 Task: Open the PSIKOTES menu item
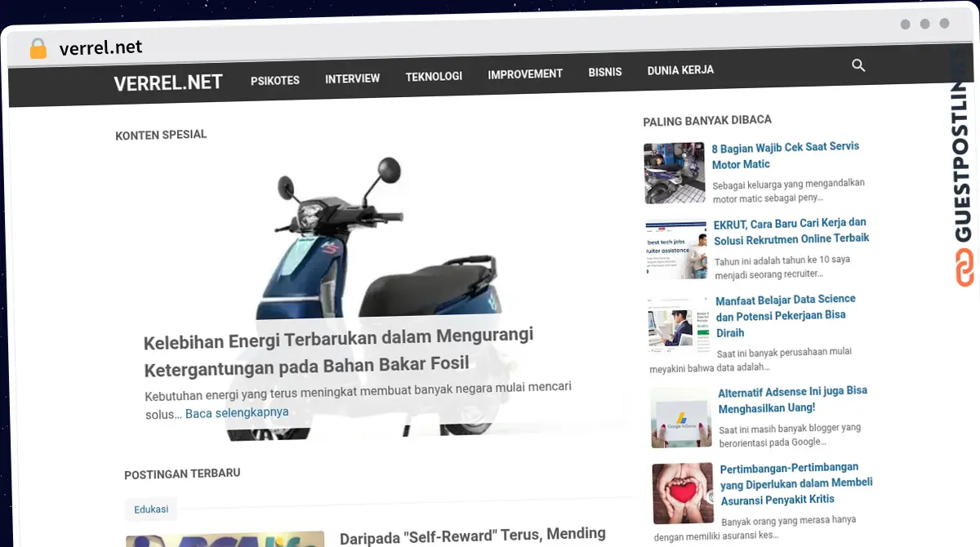coord(275,80)
